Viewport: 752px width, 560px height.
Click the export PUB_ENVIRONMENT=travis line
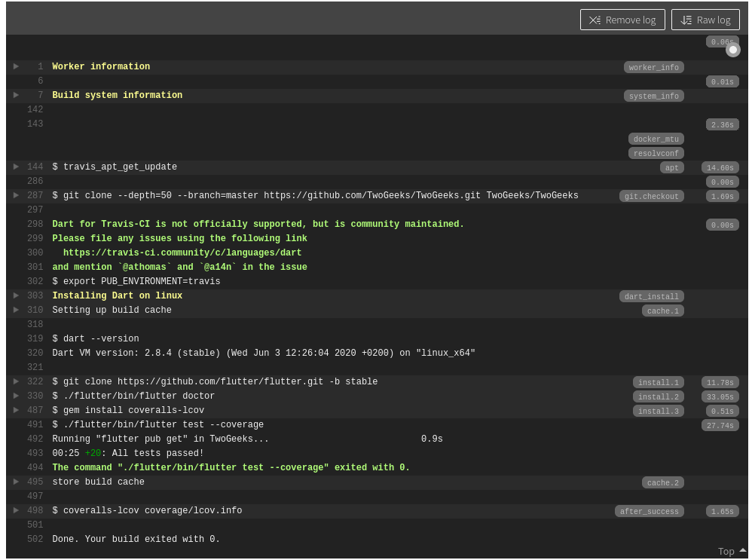(136, 281)
